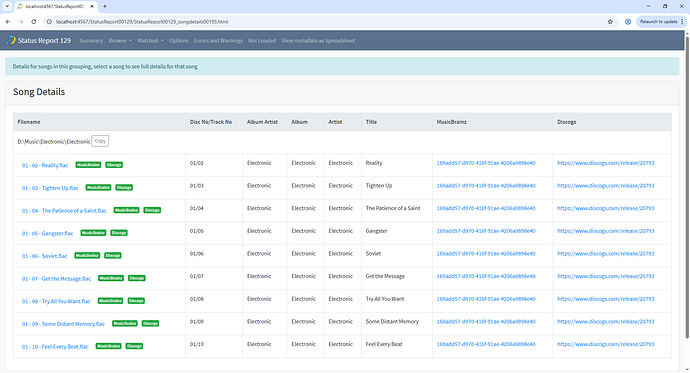Copy the folder path with the Copy button

click(x=100, y=141)
